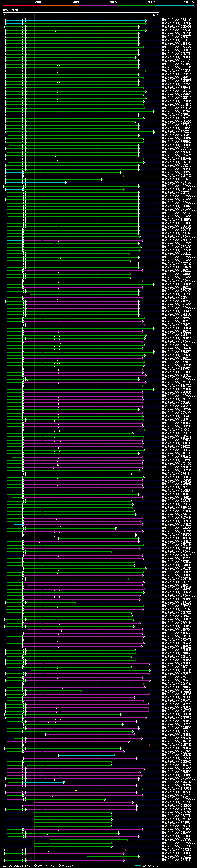Select hit UniRef100_B3TLK8
Viewport: 197px width, 868px height.
(x=177, y=108)
